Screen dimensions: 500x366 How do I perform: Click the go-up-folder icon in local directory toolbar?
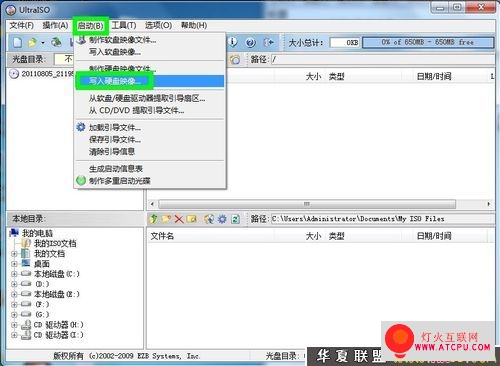[x=153, y=219]
